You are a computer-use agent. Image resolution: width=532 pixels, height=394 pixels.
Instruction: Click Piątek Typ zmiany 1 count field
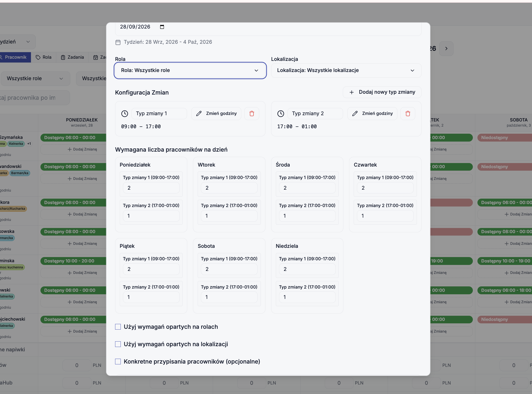tap(151, 269)
